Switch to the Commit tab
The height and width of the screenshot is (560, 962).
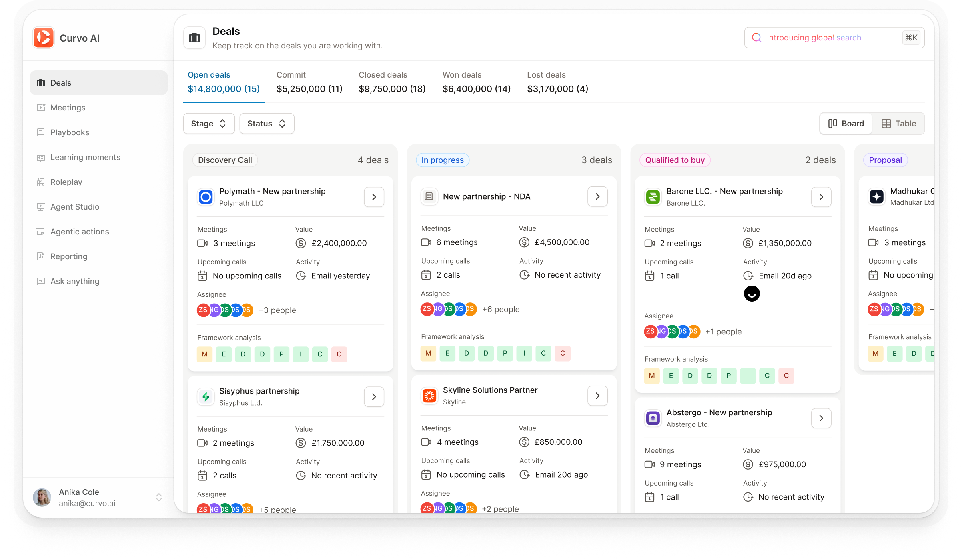tap(309, 82)
